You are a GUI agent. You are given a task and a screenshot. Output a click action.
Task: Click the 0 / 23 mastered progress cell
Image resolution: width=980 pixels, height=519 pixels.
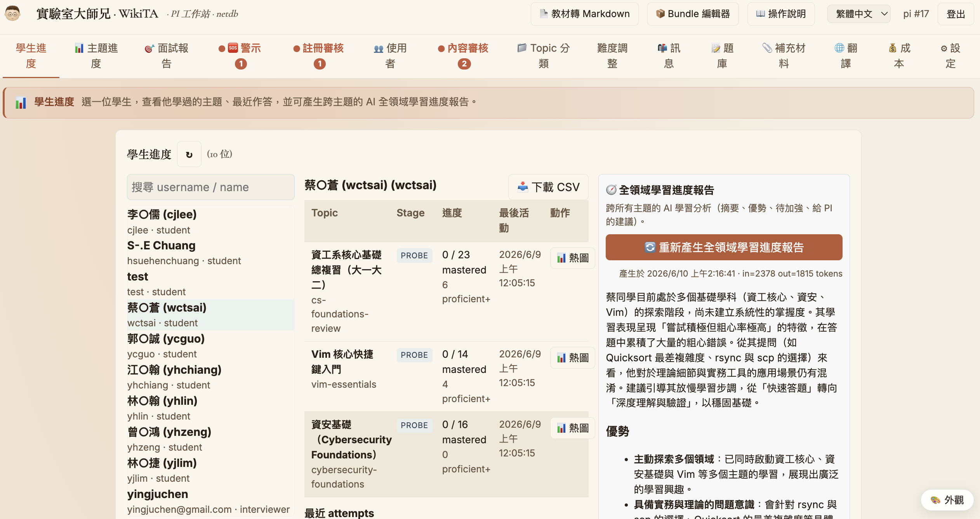tap(466, 277)
